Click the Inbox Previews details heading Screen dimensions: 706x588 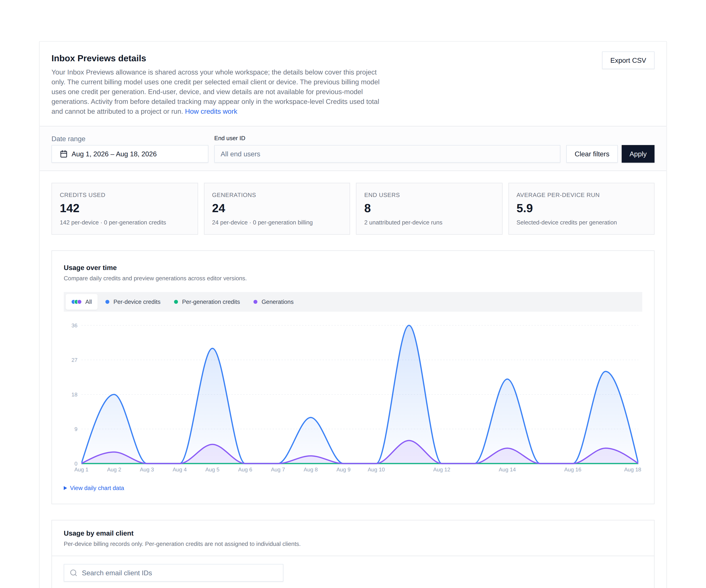[x=99, y=58]
